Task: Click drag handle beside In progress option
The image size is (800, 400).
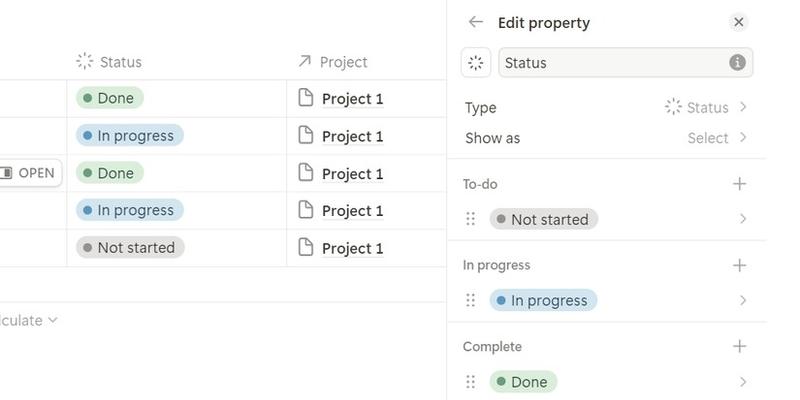Action: [472, 300]
